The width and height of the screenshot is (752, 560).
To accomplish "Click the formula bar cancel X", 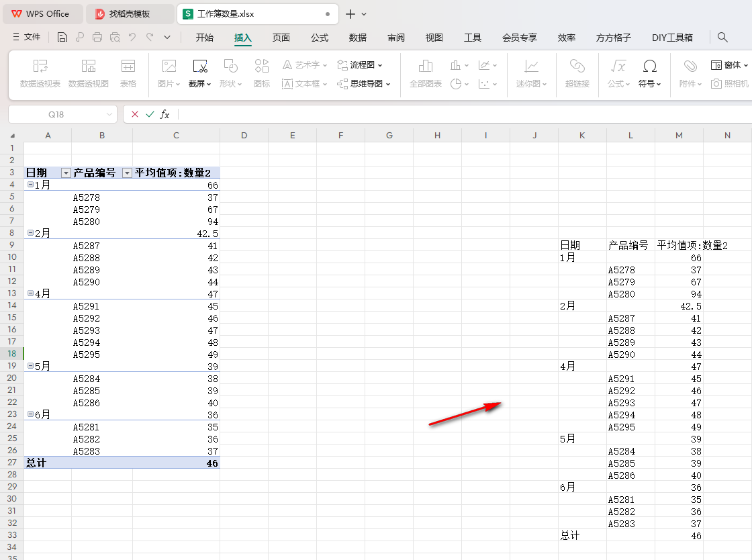I will click(135, 114).
